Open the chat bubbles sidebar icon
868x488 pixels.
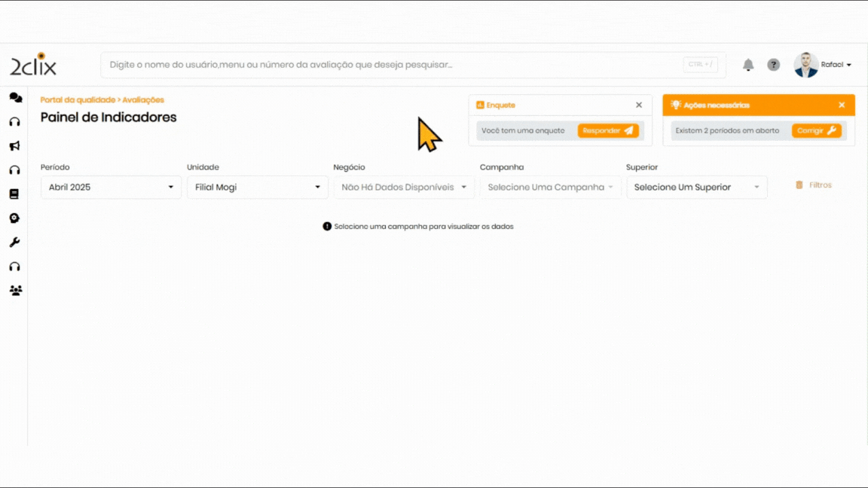[15, 98]
